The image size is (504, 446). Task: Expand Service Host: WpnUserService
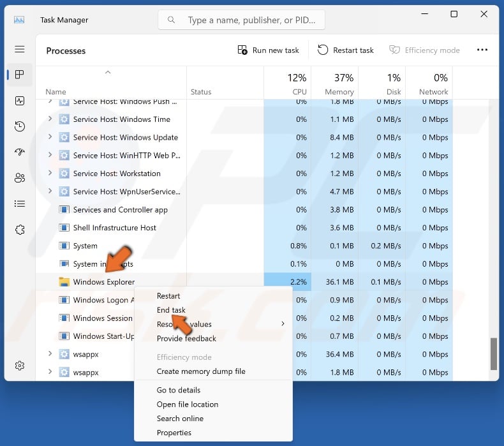[50, 191]
